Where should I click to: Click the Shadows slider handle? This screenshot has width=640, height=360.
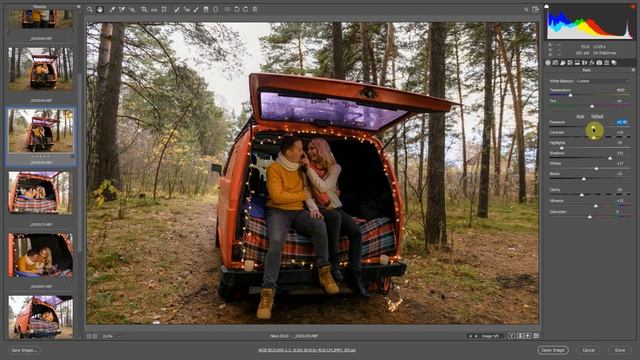(610, 158)
